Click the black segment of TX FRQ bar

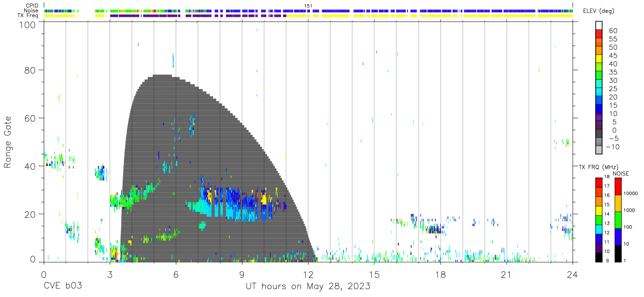pos(599,257)
